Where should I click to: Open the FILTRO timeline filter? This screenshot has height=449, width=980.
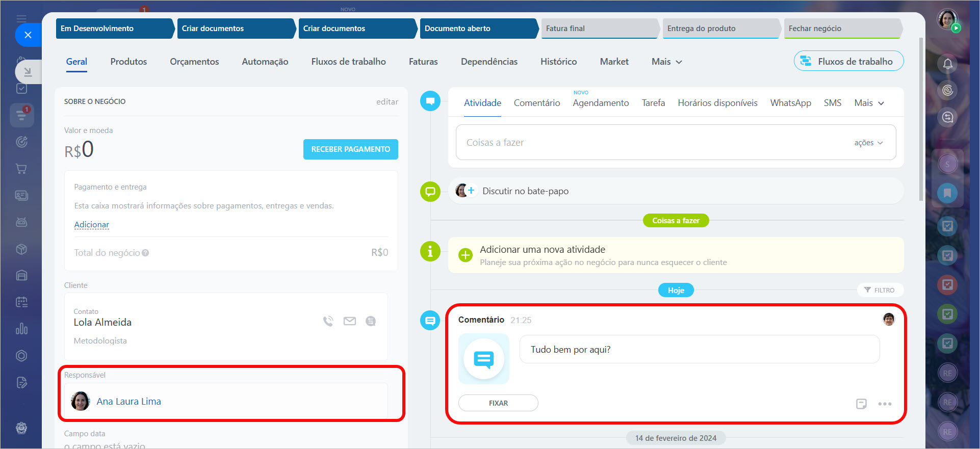click(x=880, y=290)
